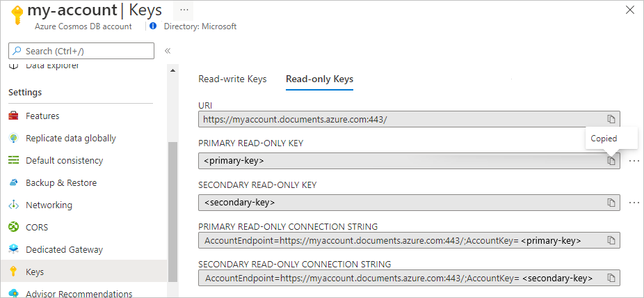Copy the secondary read-only key
Viewport: 644px width, 298px height.
[611, 203]
